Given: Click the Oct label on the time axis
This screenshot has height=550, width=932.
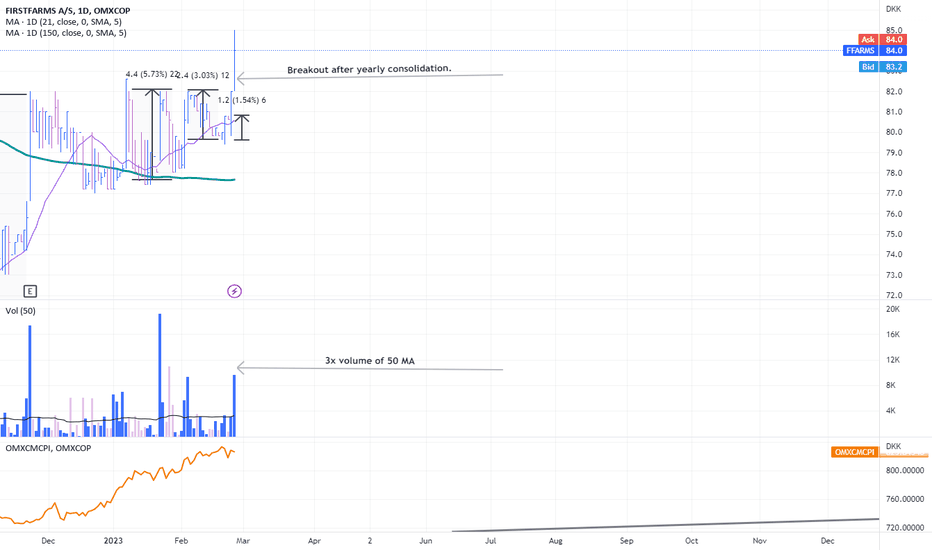Looking at the screenshot, I should point(691,540).
